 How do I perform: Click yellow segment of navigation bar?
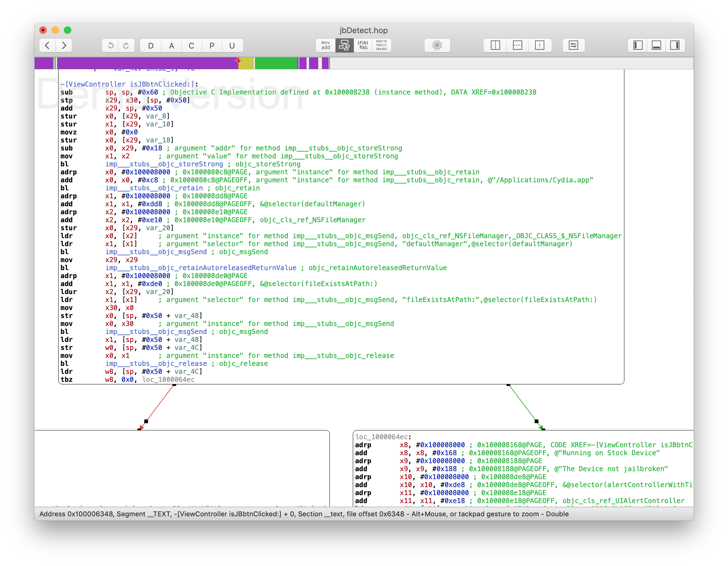[x=246, y=63]
